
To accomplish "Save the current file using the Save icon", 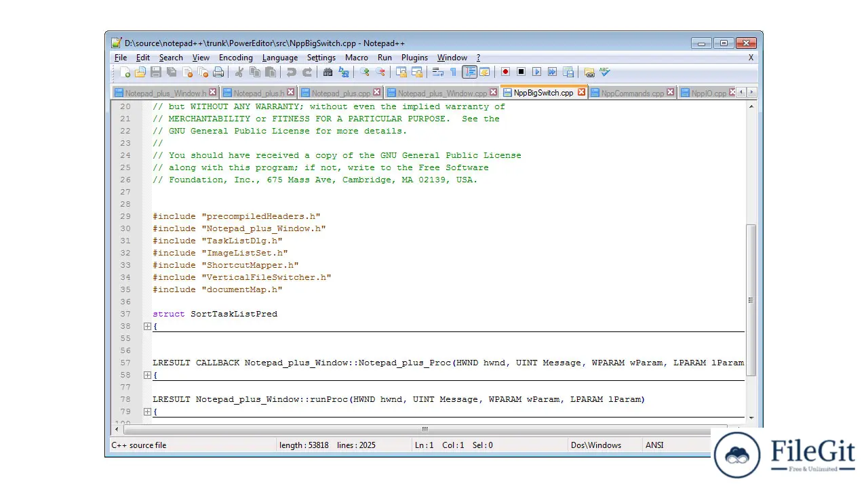I will 156,72.
